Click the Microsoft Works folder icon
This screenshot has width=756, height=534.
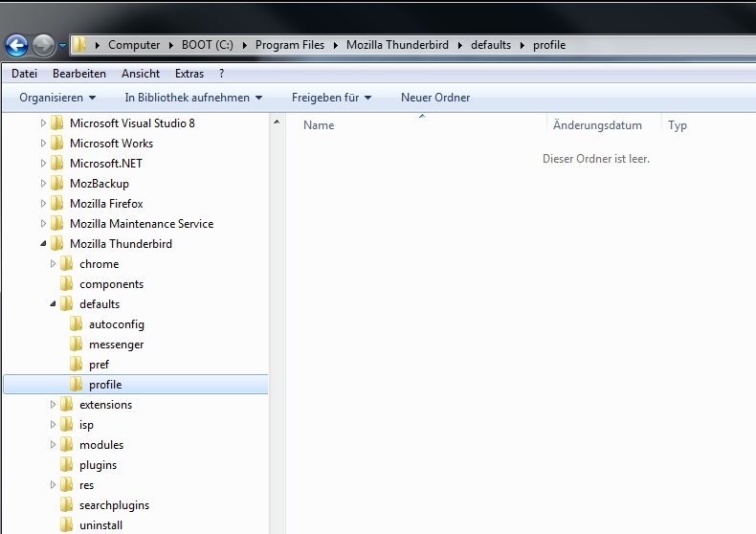click(x=56, y=144)
